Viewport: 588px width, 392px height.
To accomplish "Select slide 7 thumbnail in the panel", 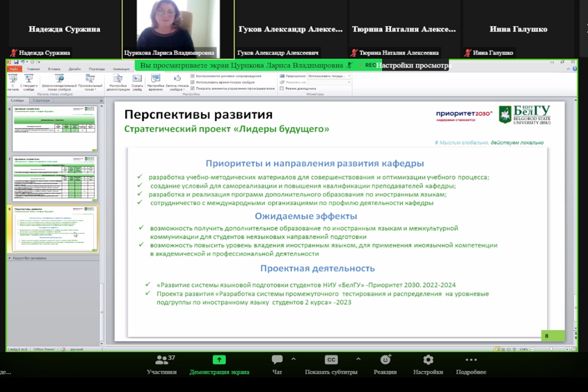I will 54,177.
